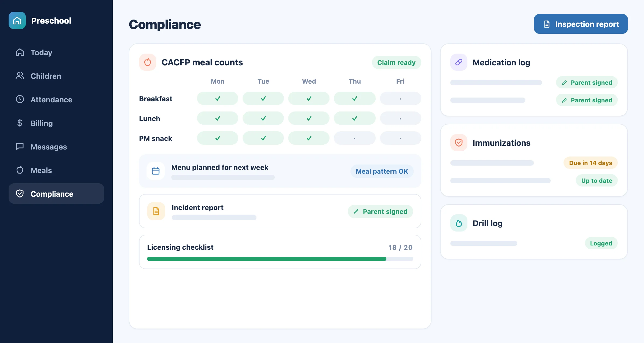Click the Incident report title
This screenshot has height=343, width=644.
[x=197, y=208]
